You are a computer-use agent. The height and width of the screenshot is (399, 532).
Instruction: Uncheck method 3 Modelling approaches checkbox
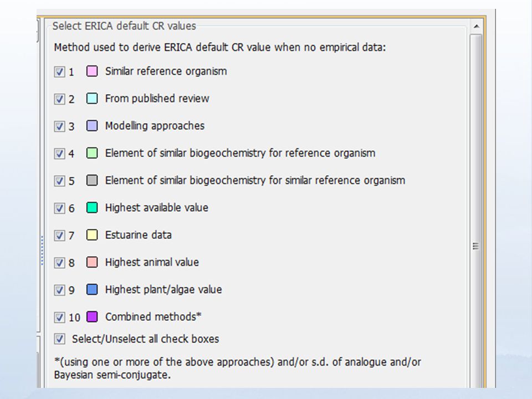click(x=59, y=126)
